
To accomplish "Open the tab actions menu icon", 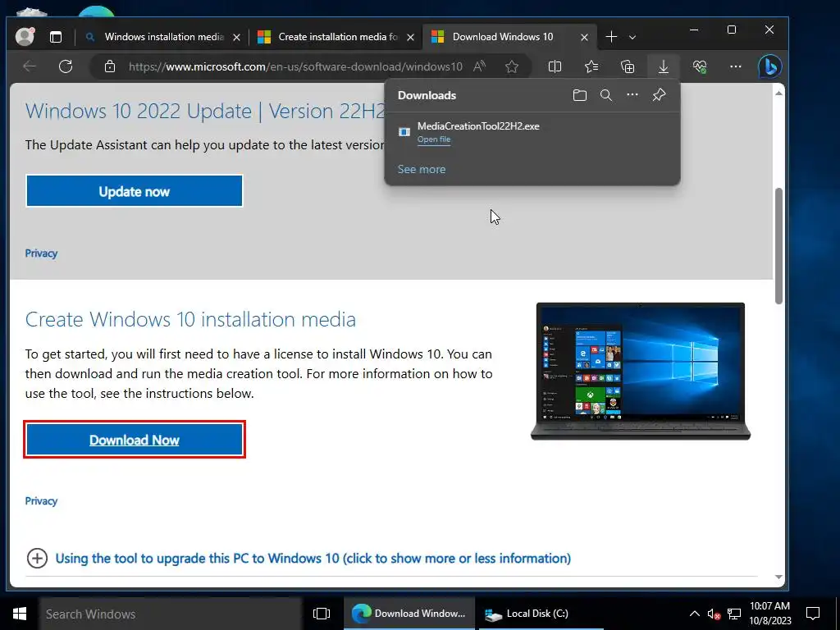I will pos(56,37).
